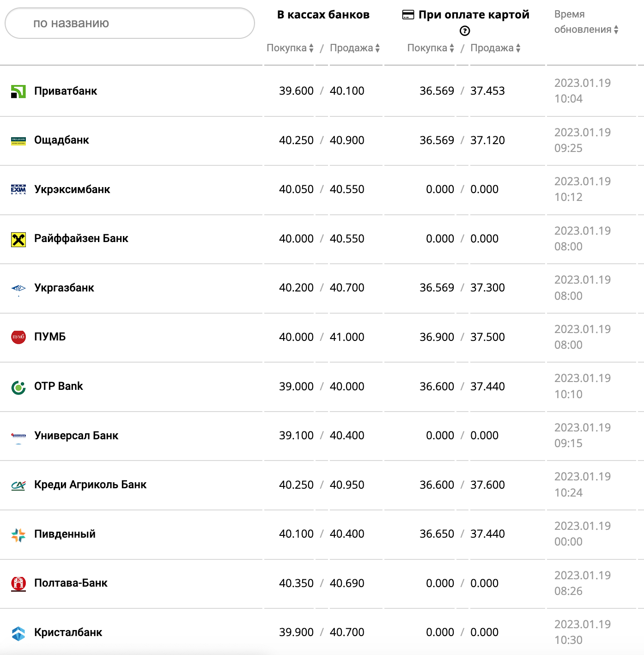Viewport: 644px width, 655px height.
Task: Sort by Время обновления column
Action: tap(586, 30)
